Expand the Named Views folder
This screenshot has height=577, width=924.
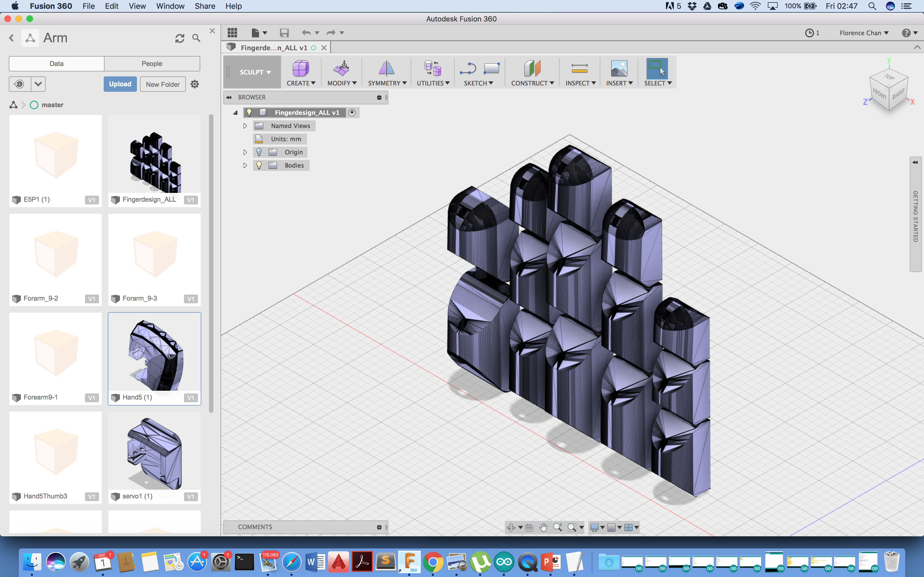point(245,126)
